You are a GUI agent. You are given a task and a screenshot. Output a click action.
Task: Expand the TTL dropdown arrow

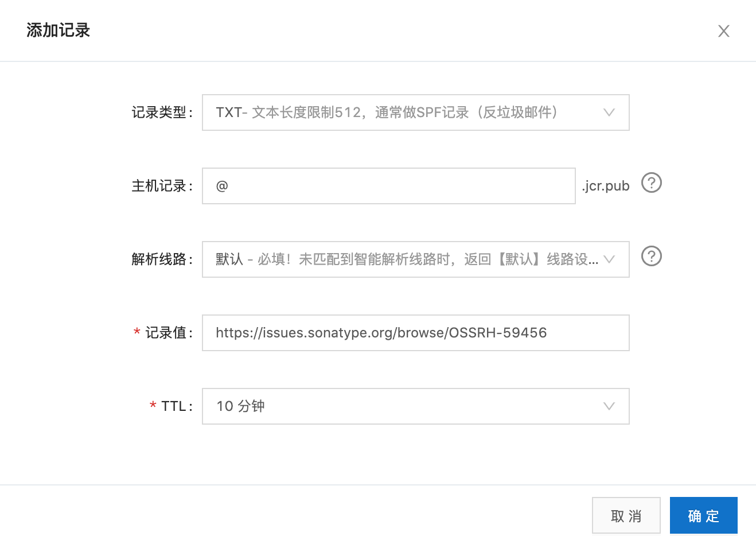tap(609, 406)
